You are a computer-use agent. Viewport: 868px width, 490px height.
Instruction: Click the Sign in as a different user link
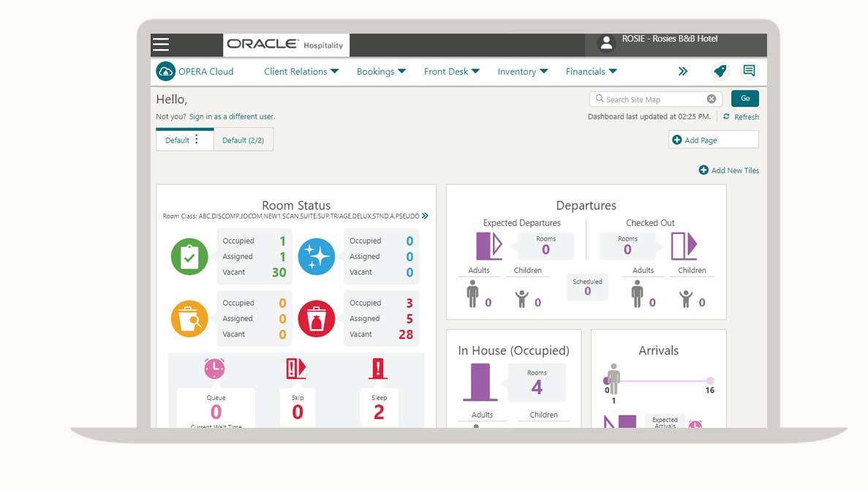[x=231, y=116]
